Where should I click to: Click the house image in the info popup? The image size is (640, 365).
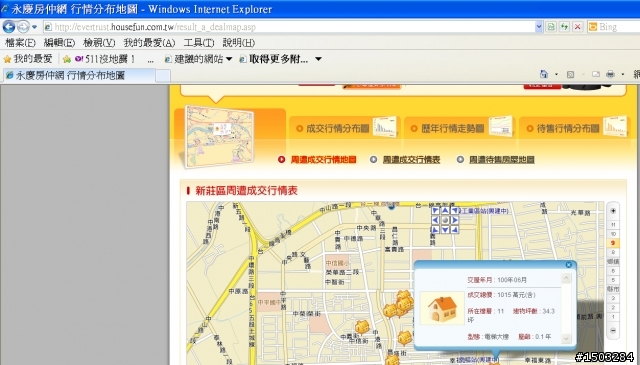pyautogui.click(x=442, y=309)
